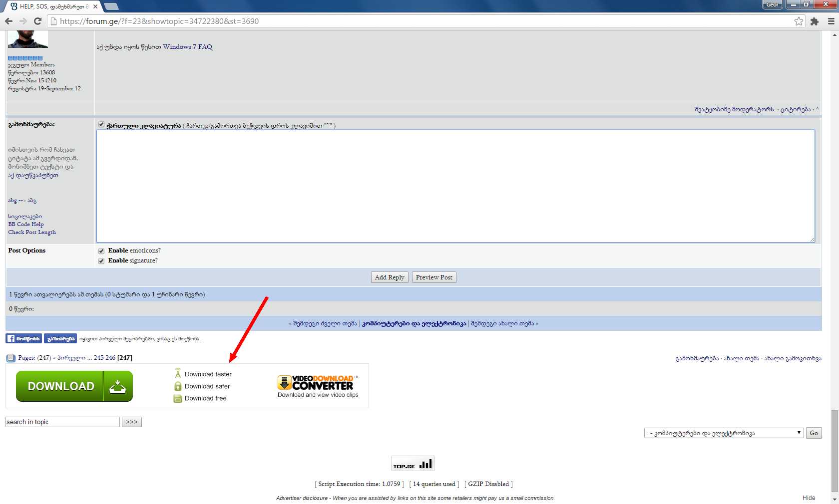Focus the search in topic field
Viewport: 839px width, 504px height.
(62, 422)
